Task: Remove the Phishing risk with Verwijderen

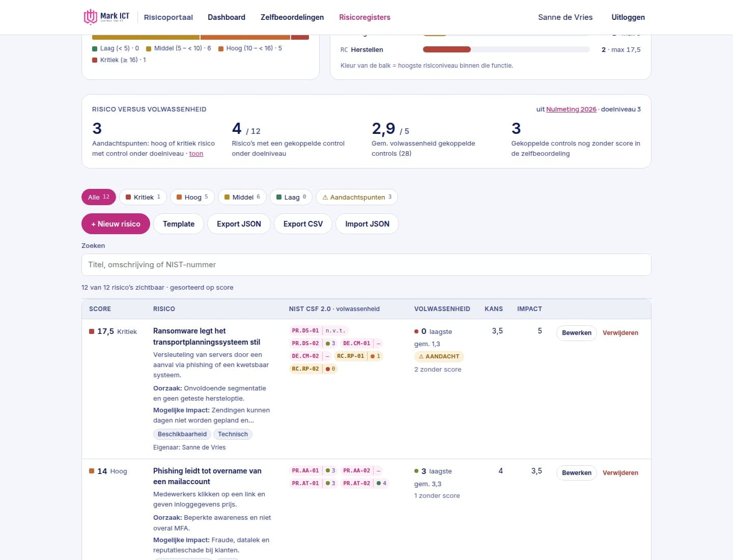Action: [x=621, y=473]
